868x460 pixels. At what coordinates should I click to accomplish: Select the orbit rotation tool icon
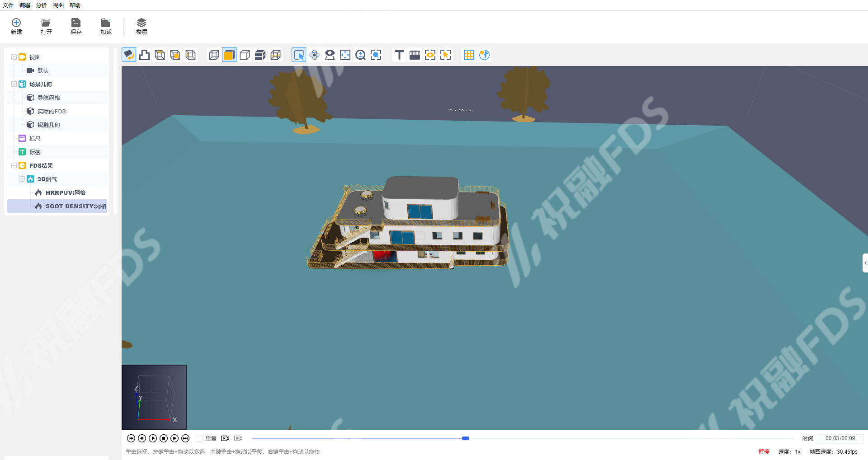click(314, 55)
